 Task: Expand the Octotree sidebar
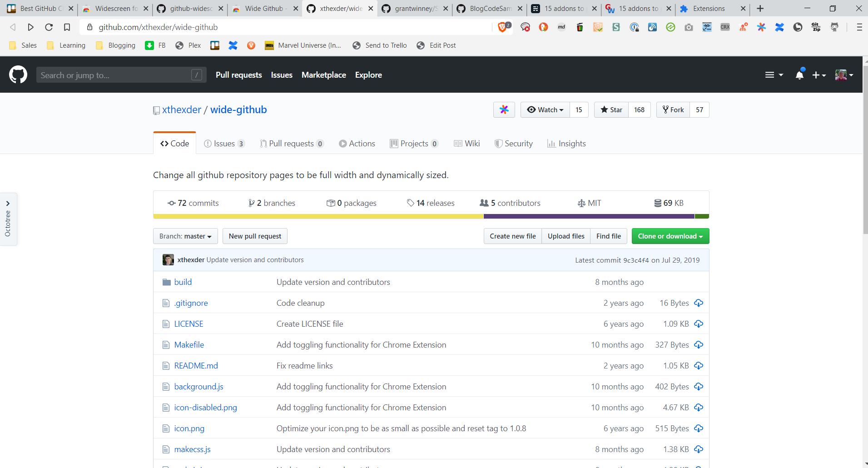pos(8,204)
